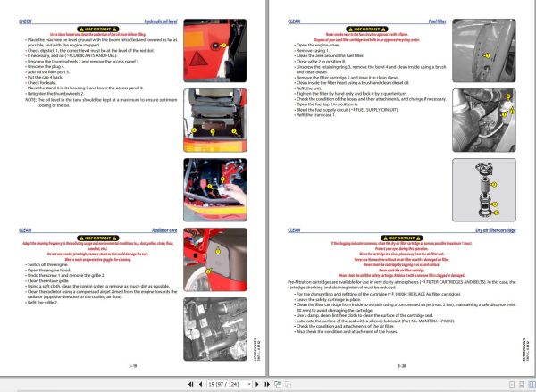Click IMPORTANT warning badge under Radiator core

pos(97,238)
